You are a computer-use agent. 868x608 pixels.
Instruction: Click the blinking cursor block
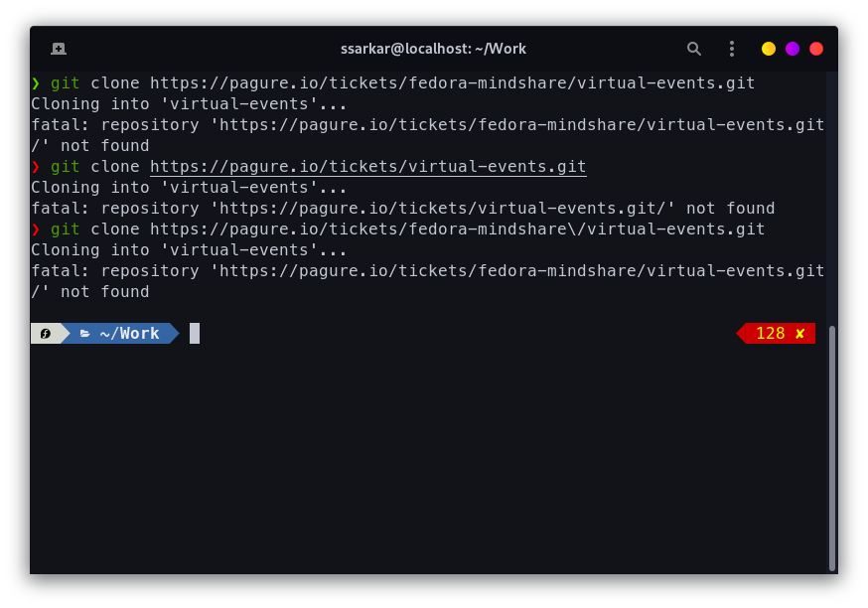tap(195, 334)
